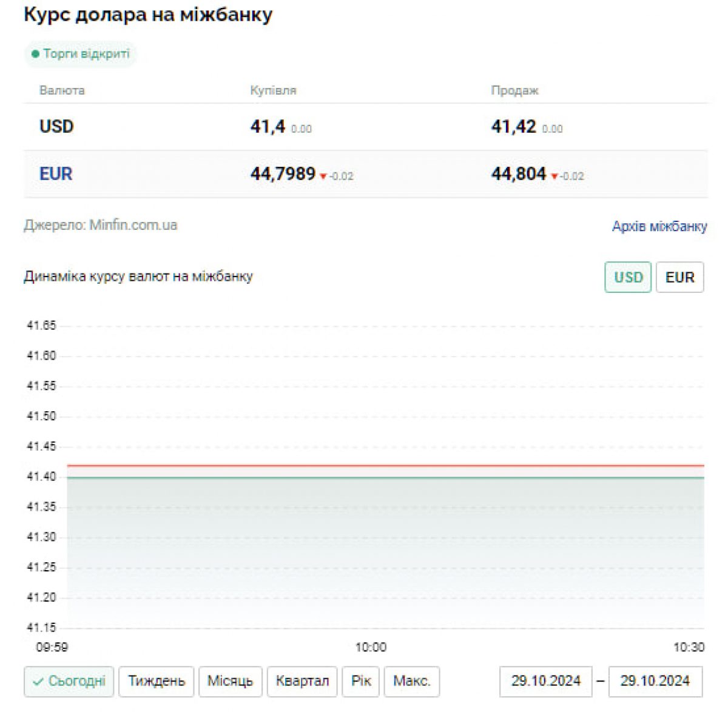
Task: Choose the Рік time range
Action: [x=360, y=681]
